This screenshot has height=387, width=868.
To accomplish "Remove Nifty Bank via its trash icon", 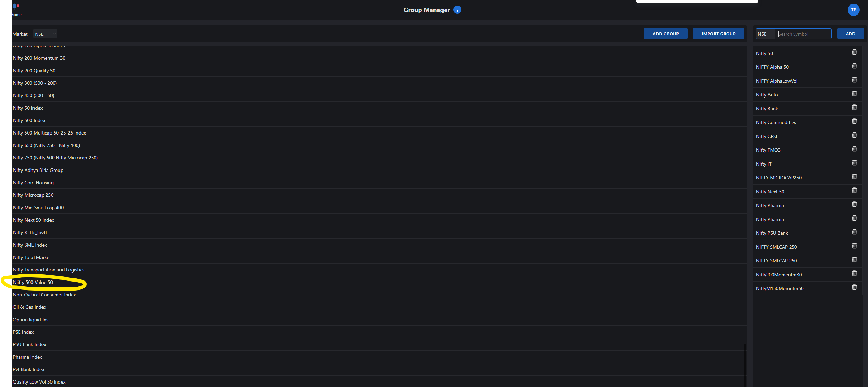I will pyautogui.click(x=854, y=108).
